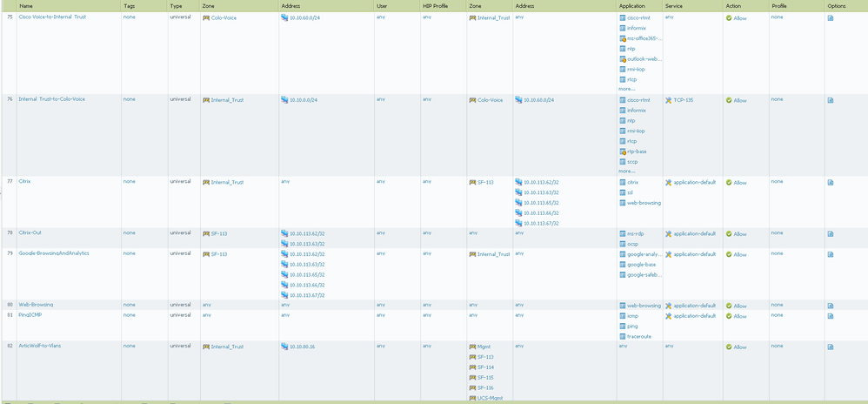Click Allow action in the ArticWolf-to-Vlans row
The width and height of the screenshot is (868, 404).
[739, 347]
